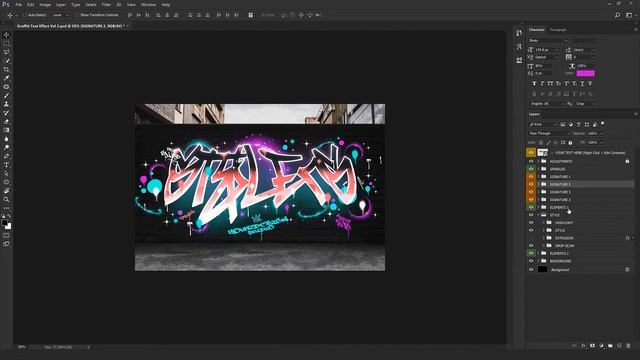
Task: Select Graffiti Text Effect document tab
Action: point(72,26)
